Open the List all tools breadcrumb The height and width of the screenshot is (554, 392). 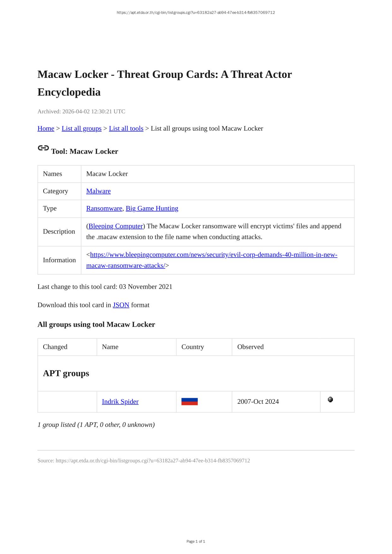pyautogui.click(x=126, y=128)
